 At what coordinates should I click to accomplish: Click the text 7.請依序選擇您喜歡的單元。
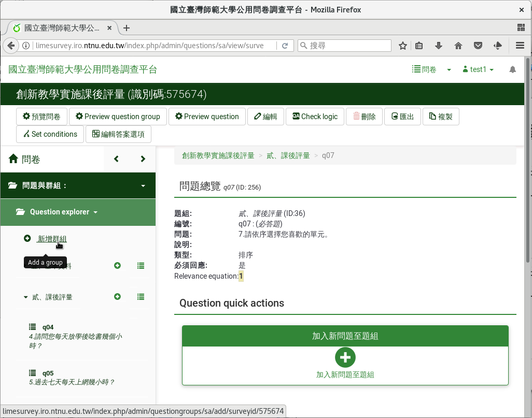click(x=284, y=234)
